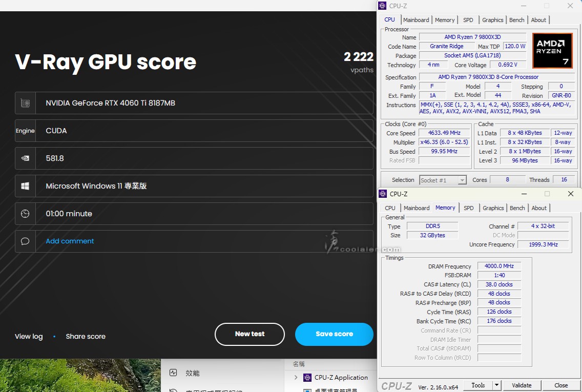Click the Add comment link
582x392 pixels.
point(70,241)
